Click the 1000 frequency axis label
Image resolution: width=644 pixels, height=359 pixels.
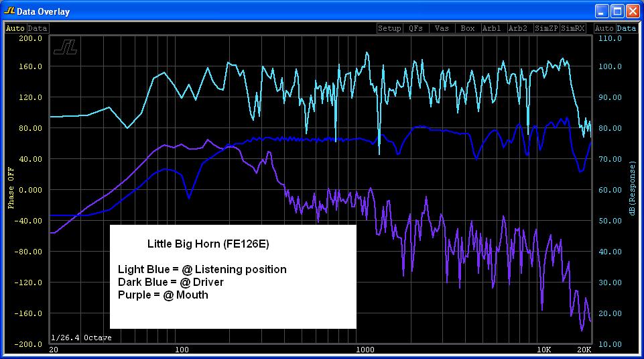[x=365, y=350]
